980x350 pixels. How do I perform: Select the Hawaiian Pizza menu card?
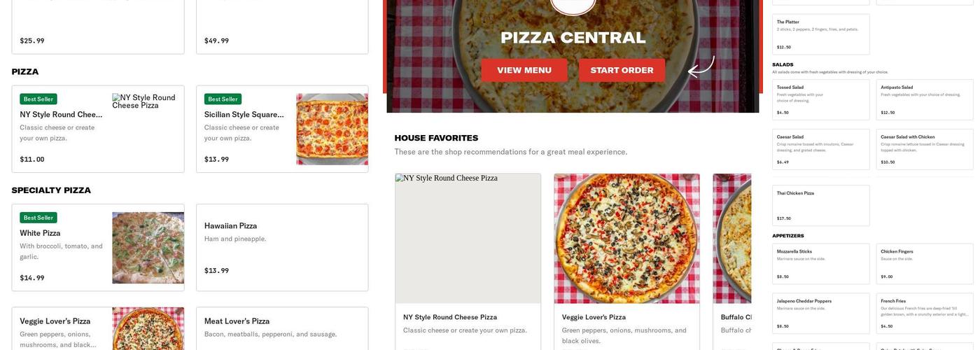point(282,248)
